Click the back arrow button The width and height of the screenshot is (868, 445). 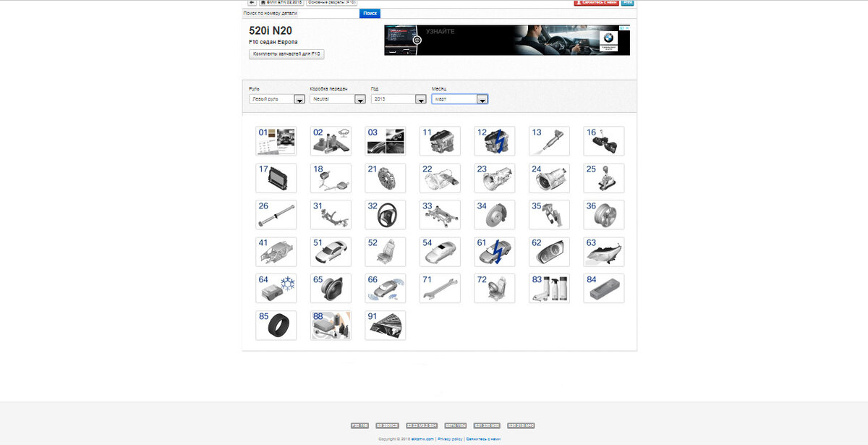[x=252, y=3]
